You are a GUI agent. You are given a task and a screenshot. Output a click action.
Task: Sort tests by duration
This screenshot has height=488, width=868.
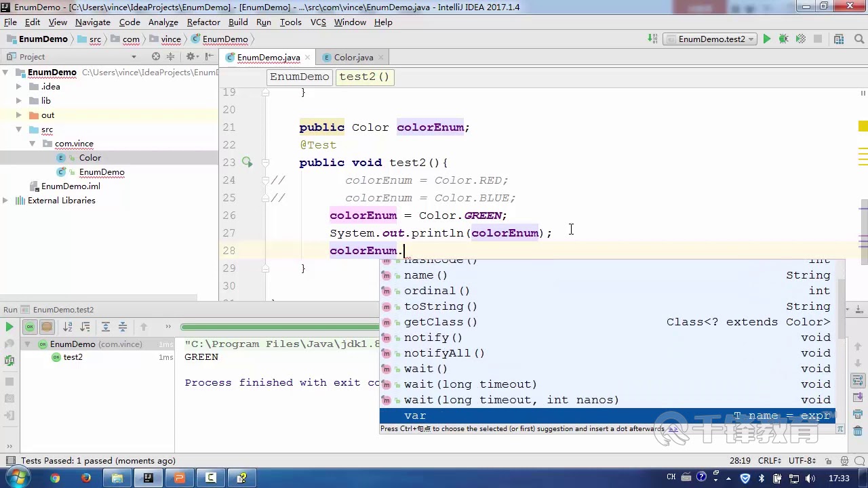(x=85, y=327)
